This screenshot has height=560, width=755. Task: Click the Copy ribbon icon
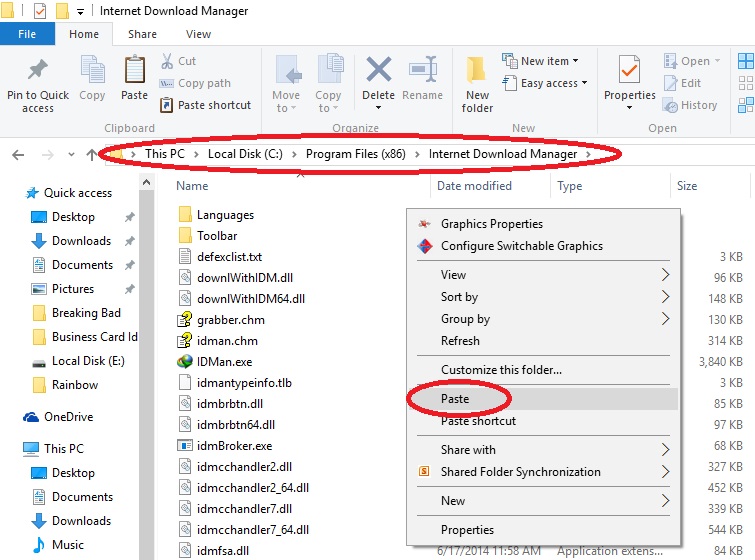(x=92, y=70)
